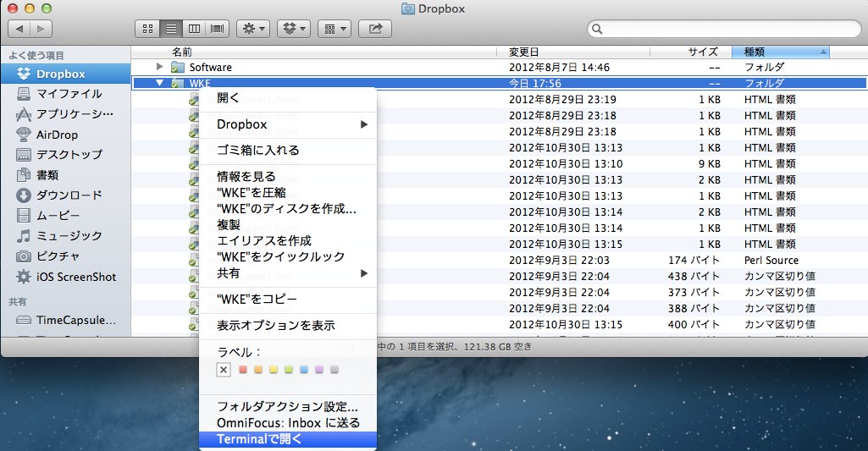
Task: Apply the orange label color
Action: pos(258,370)
